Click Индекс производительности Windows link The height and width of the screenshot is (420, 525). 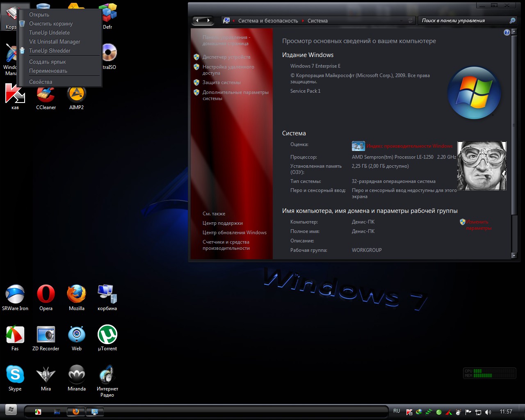410,146
